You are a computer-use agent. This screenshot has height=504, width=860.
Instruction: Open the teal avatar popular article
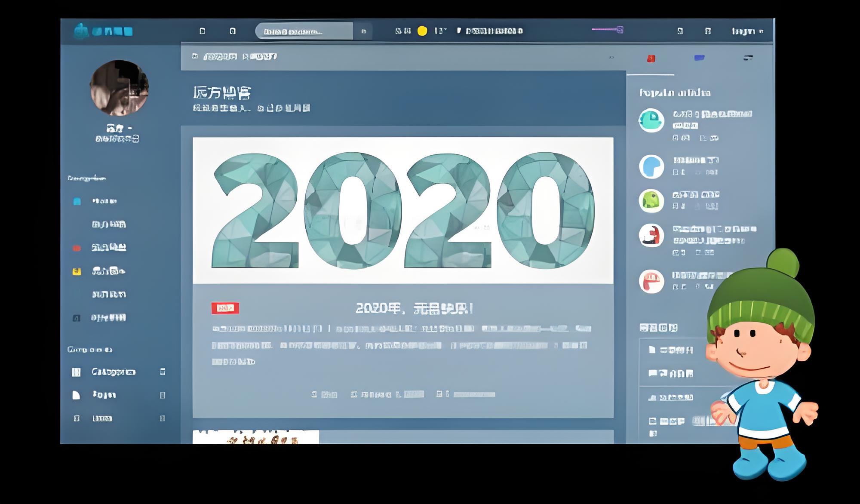tap(651, 120)
